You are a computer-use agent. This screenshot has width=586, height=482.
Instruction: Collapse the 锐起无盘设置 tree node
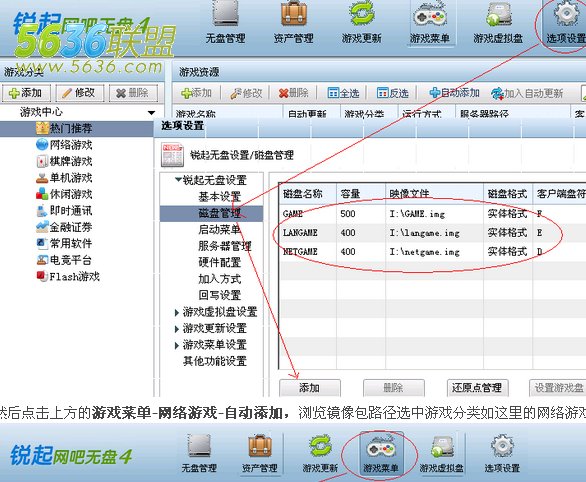(x=178, y=180)
